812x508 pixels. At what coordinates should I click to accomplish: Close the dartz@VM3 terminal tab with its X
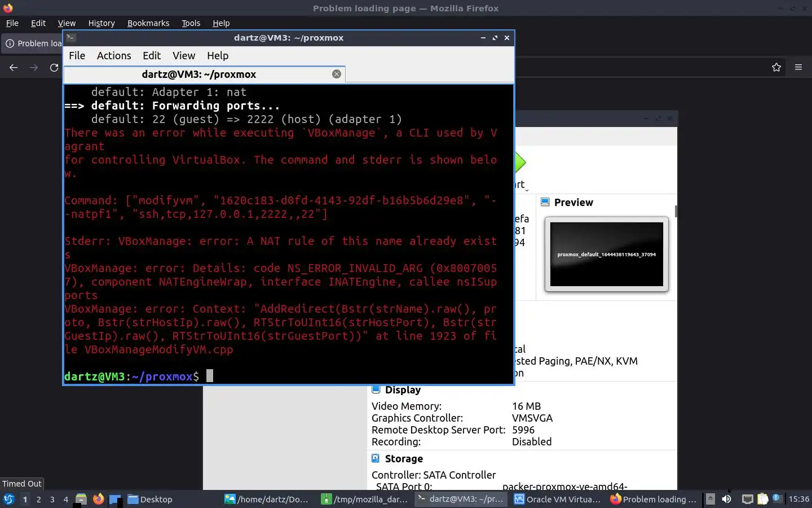[x=337, y=74]
